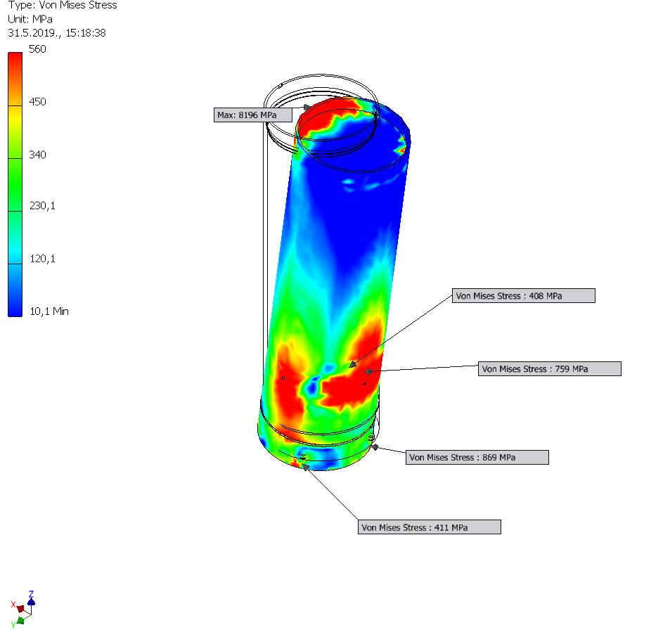Screen dimensions: 670x644
Task: Click the 10,1 Min legend value
Action: (48, 311)
